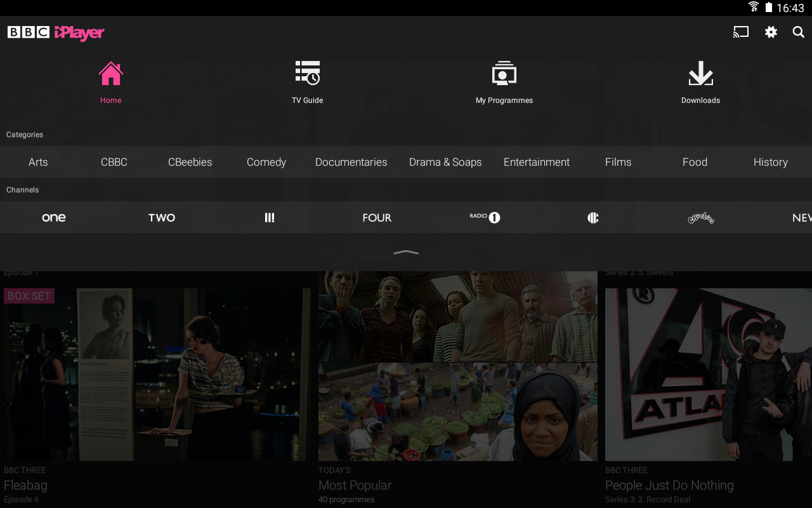Tap the "Channels" section heading
The width and height of the screenshot is (812, 508).
[22, 190]
